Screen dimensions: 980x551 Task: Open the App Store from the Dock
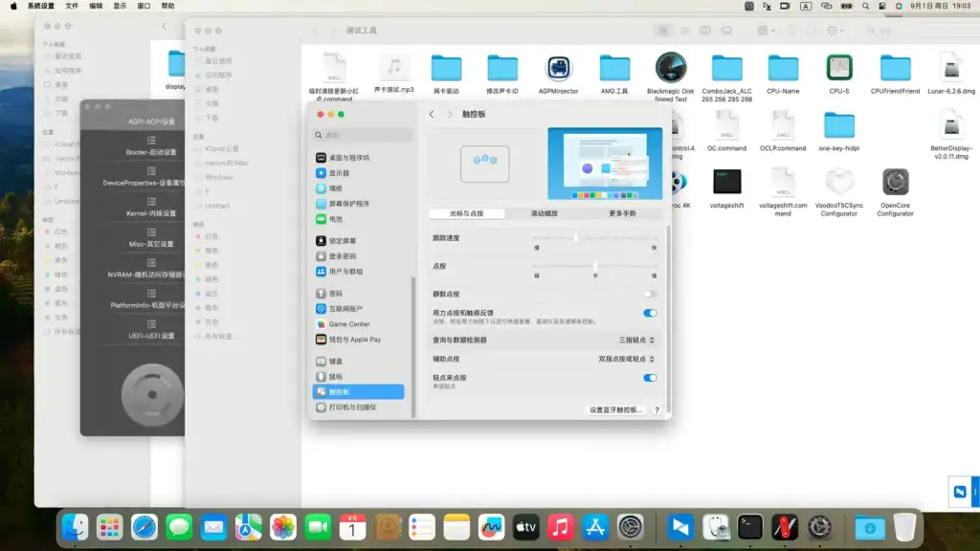595,527
